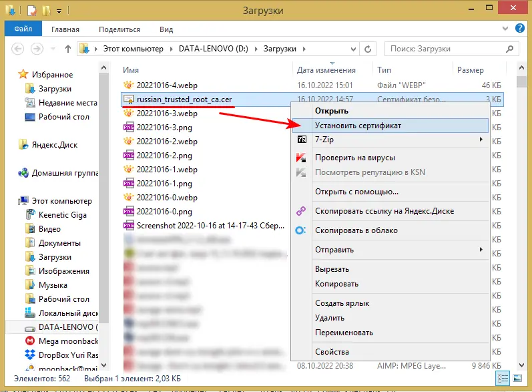This screenshot has height=392, width=532.
Task: Click the sidebar scrollbar up arrow
Action: (104, 67)
